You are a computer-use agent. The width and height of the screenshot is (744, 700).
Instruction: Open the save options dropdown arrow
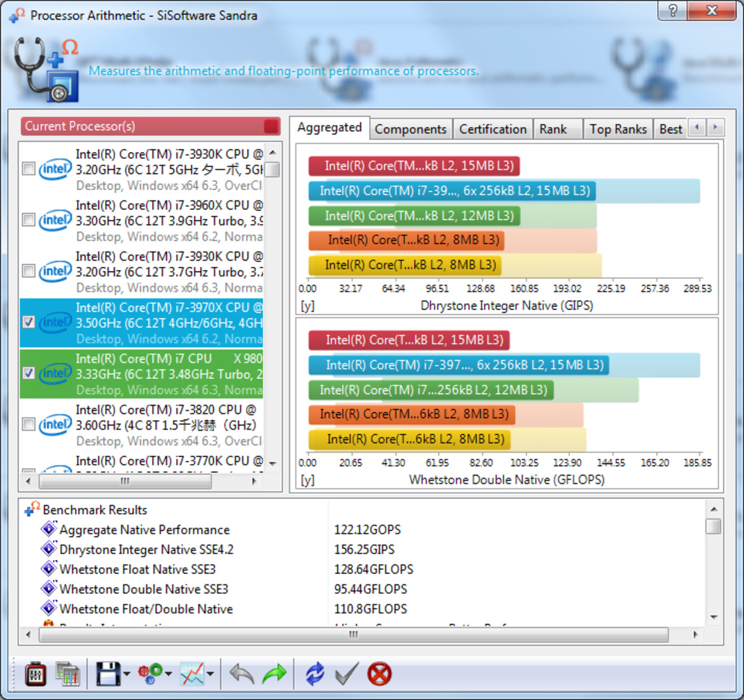[127, 674]
